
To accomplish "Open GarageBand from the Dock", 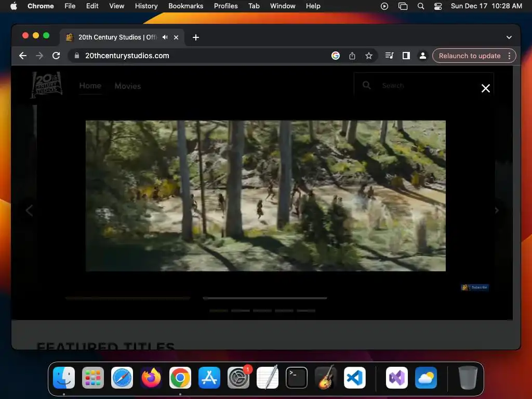I will click(x=326, y=378).
